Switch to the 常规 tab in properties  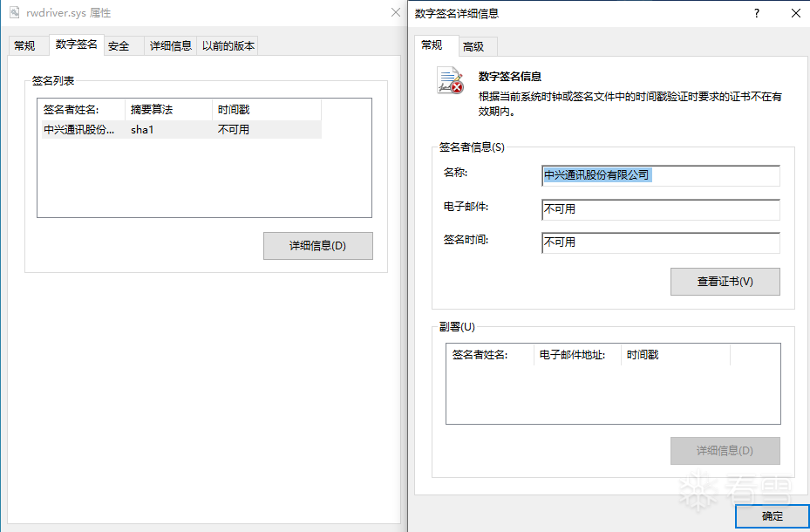pos(24,46)
